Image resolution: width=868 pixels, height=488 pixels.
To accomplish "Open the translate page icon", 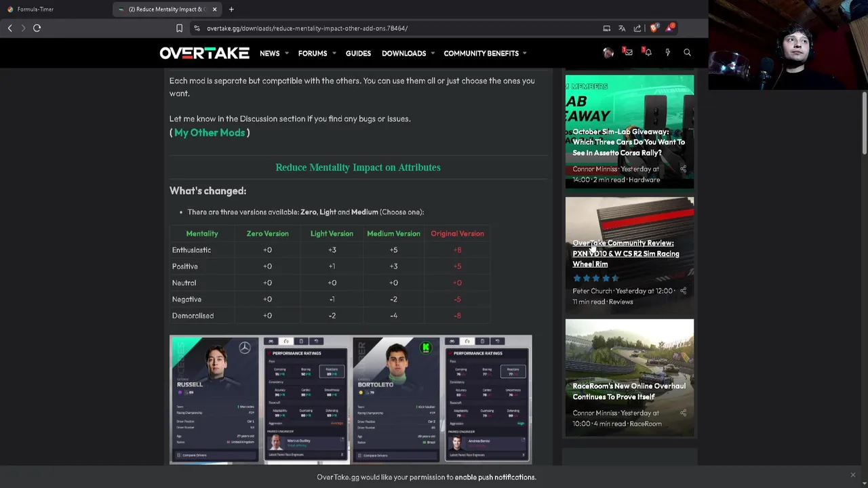I will click(622, 28).
